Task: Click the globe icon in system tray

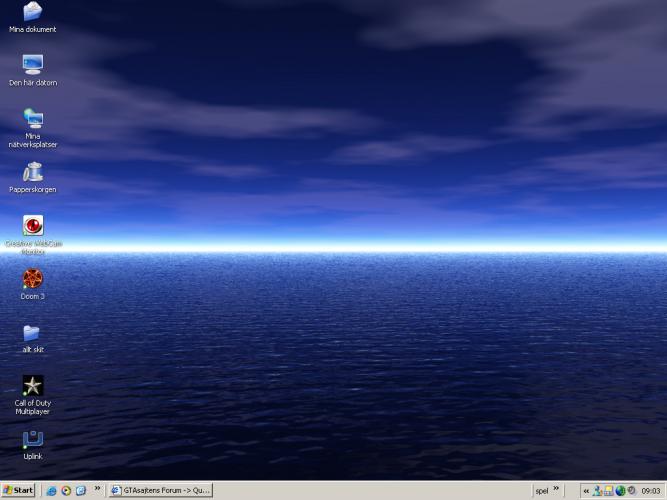Action: [620, 490]
